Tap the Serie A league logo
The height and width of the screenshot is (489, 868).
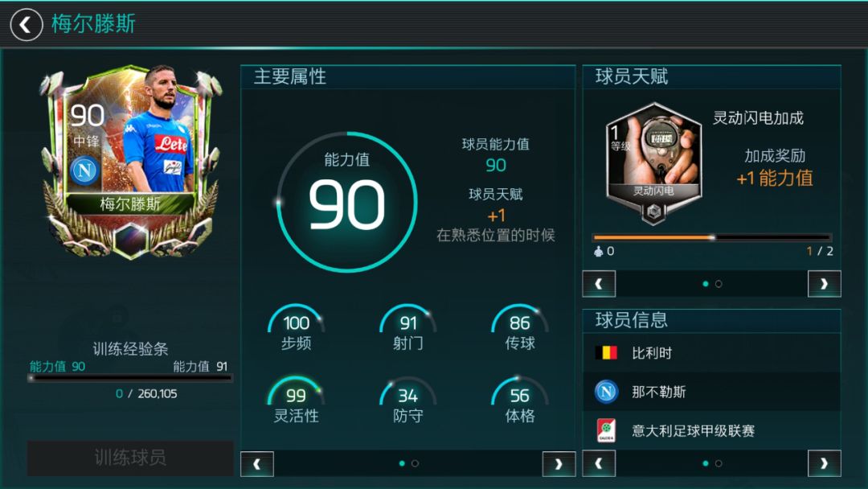606,430
